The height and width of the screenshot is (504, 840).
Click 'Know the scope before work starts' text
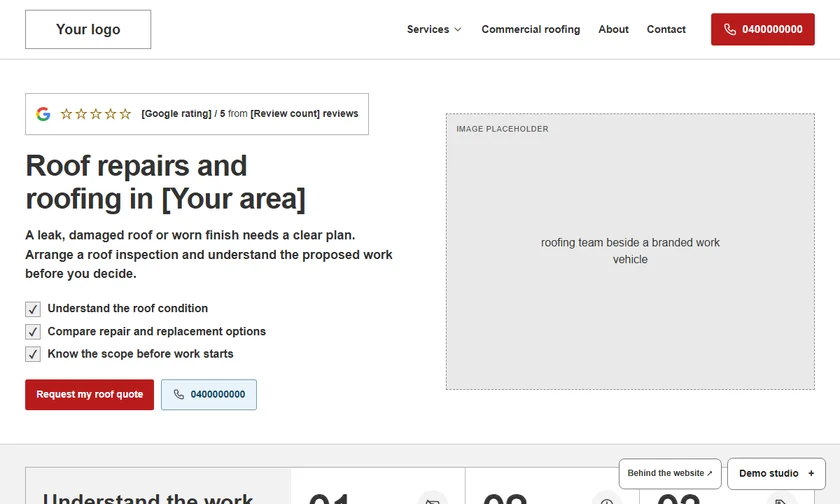(140, 354)
